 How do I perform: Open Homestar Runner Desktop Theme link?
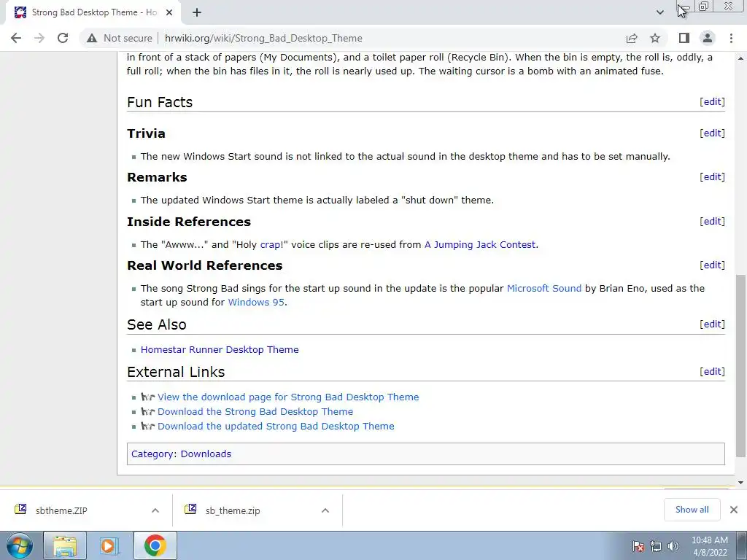point(220,349)
